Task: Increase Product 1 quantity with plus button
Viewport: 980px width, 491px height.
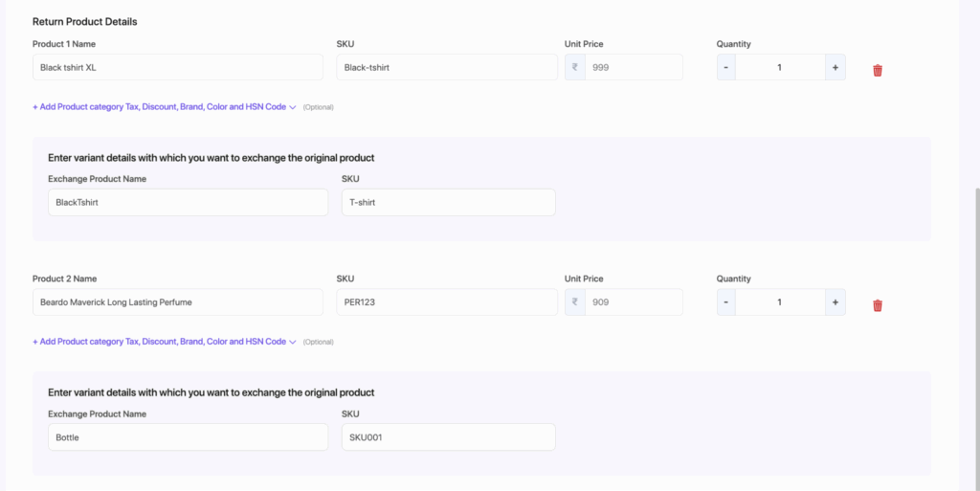Action: [835, 67]
